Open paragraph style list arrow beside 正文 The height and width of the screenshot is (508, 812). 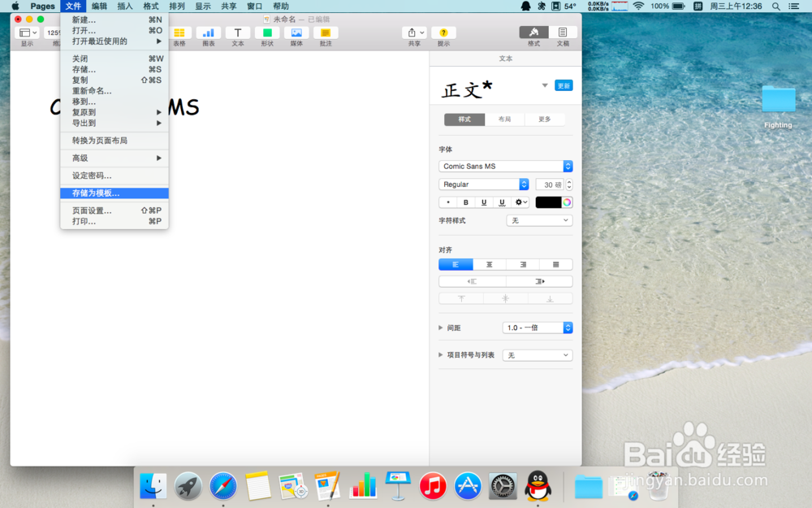545,85
